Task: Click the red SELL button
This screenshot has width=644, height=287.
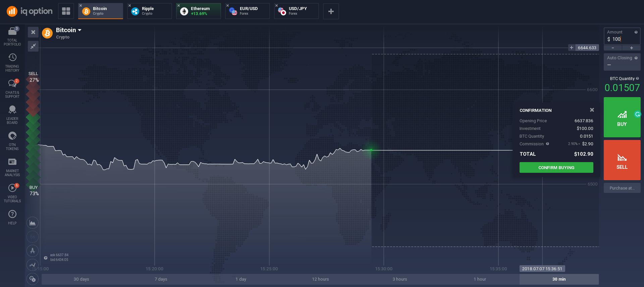Action: [x=622, y=160]
